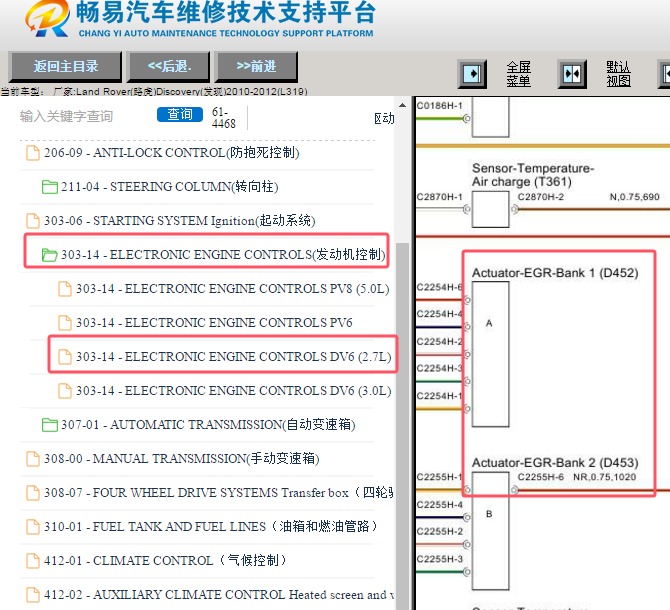Click connector label C2255H-6

click(x=541, y=477)
